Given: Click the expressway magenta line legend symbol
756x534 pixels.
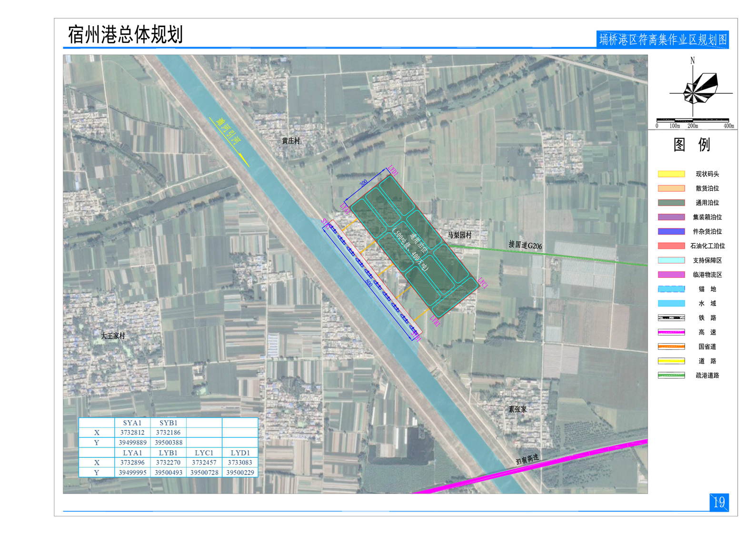Looking at the screenshot, I should click(671, 332).
